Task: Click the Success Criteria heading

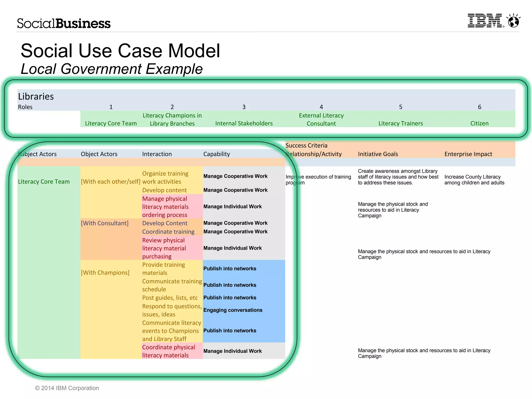Action: pos(307,145)
